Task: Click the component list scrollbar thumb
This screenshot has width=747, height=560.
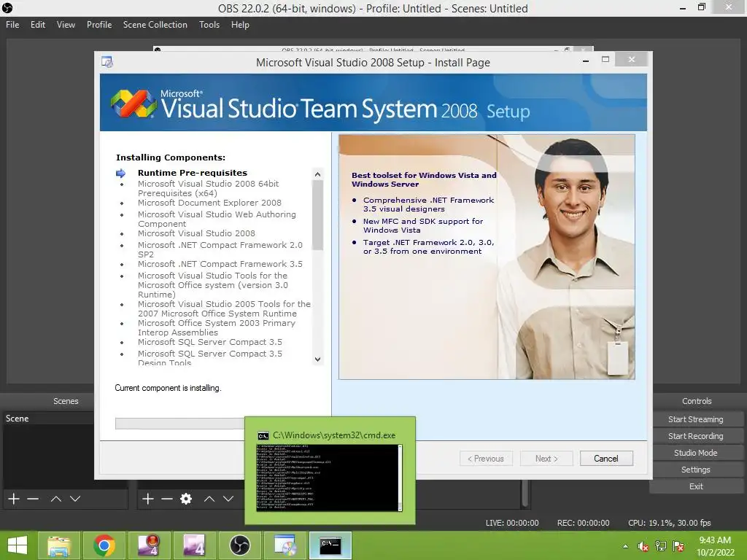Action: pyautogui.click(x=318, y=215)
